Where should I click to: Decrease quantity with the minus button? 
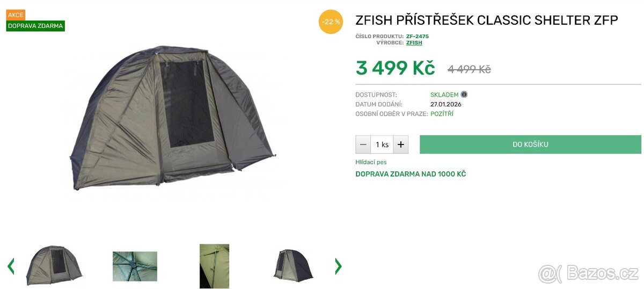pyautogui.click(x=363, y=144)
